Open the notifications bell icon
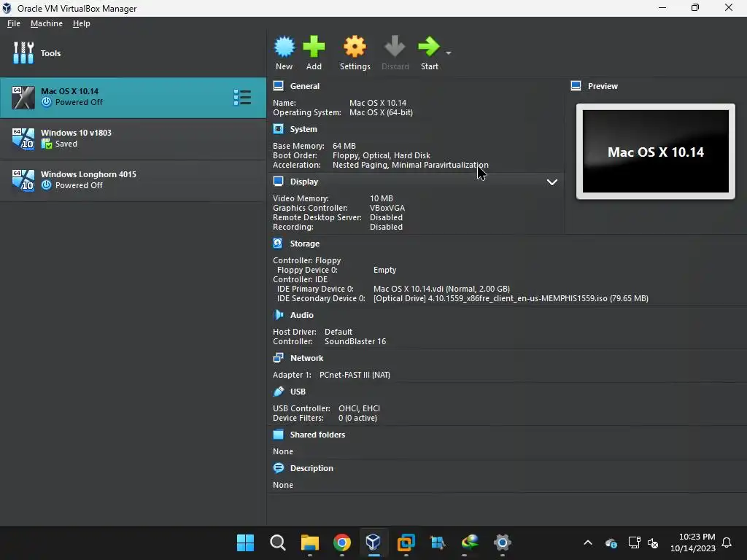The width and height of the screenshot is (747, 560). 727,542
